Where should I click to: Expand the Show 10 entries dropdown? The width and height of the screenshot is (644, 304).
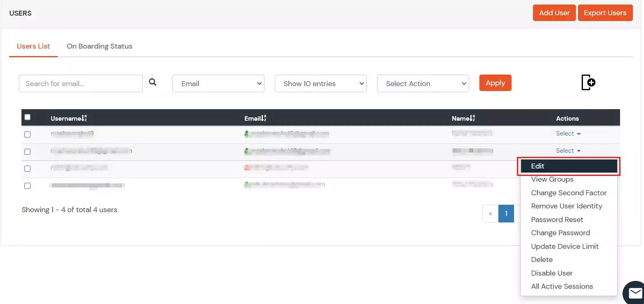pyautogui.click(x=321, y=83)
